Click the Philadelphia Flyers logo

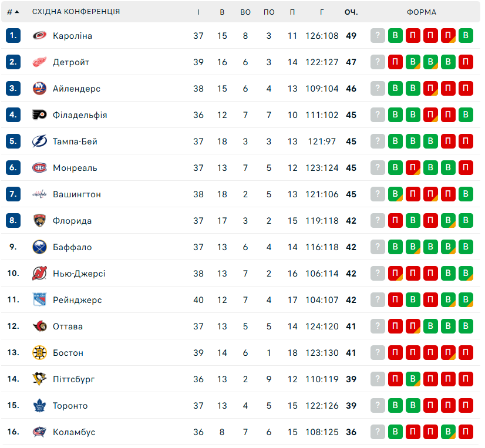click(x=39, y=115)
